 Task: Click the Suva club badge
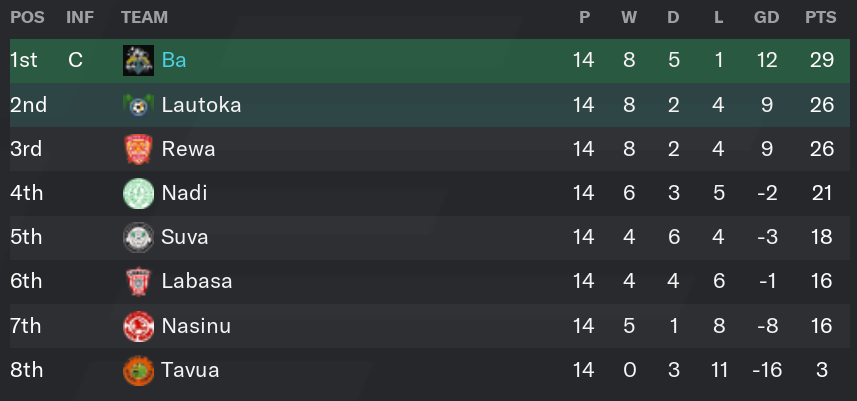coord(138,238)
